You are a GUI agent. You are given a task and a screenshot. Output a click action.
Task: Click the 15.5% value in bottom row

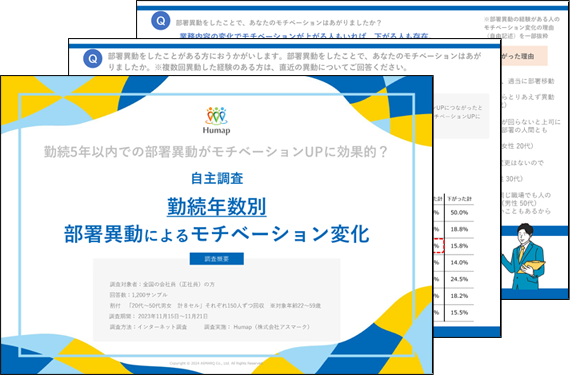point(459,312)
